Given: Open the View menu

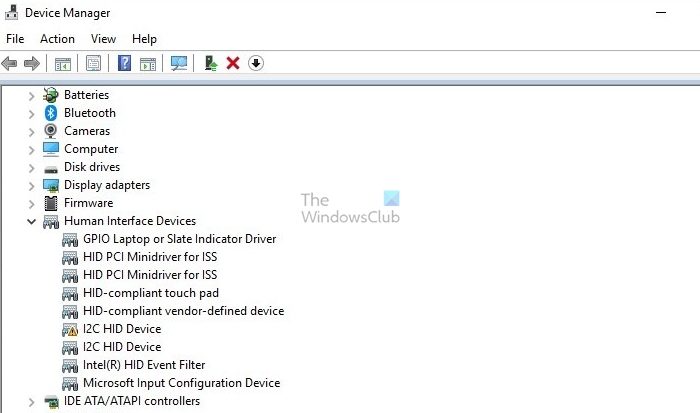Looking at the screenshot, I should [103, 39].
